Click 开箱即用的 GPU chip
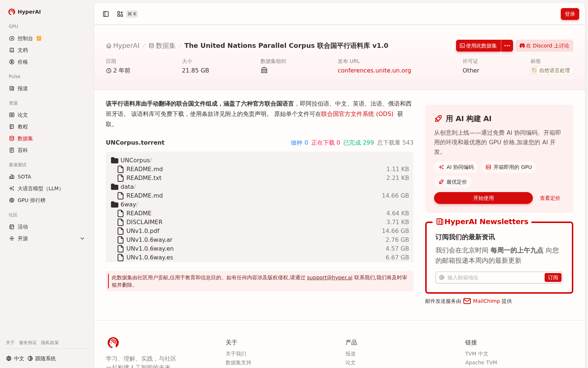 pos(509,167)
